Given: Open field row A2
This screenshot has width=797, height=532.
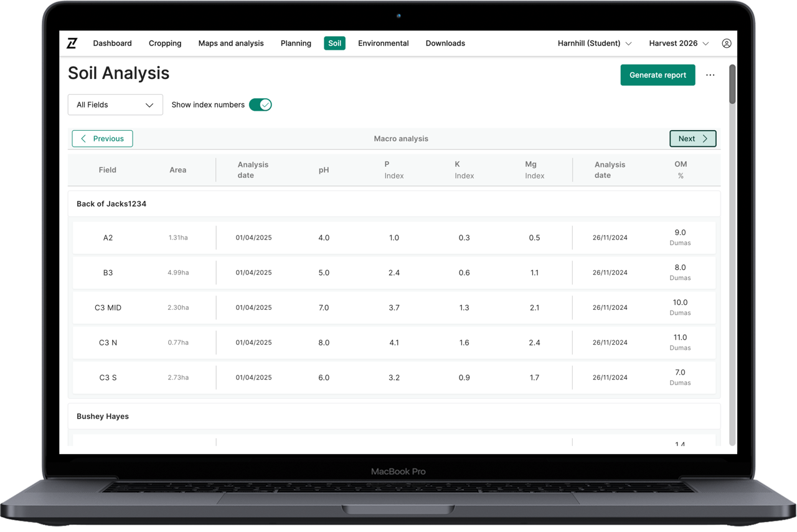Looking at the screenshot, I should click(x=394, y=238).
